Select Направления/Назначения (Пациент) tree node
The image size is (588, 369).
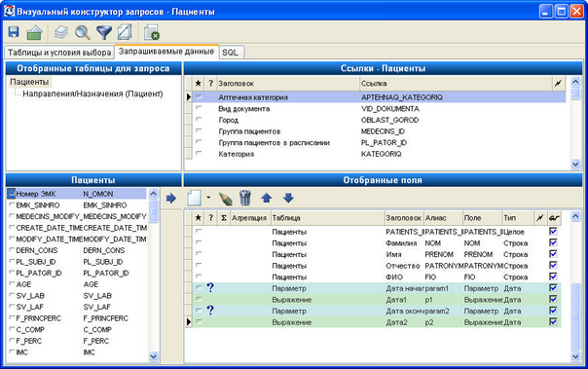(92, 93)
